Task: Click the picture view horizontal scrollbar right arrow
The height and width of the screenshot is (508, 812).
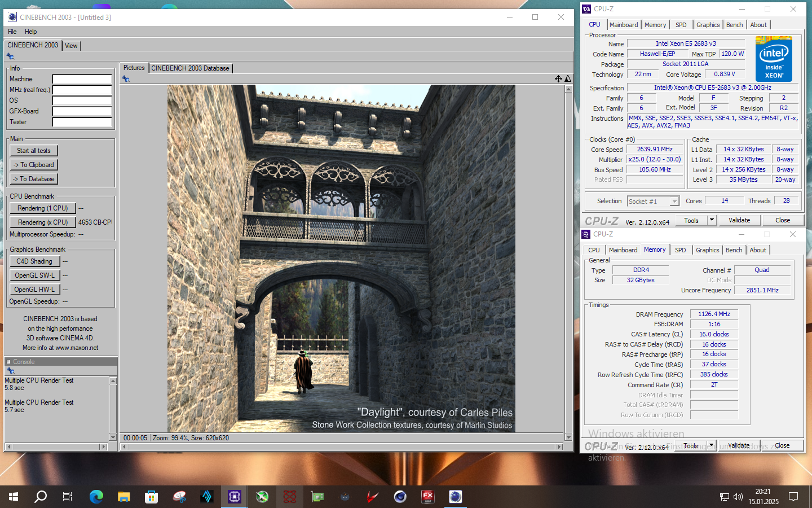Action: pyautogui.click(x=559, y=446)
